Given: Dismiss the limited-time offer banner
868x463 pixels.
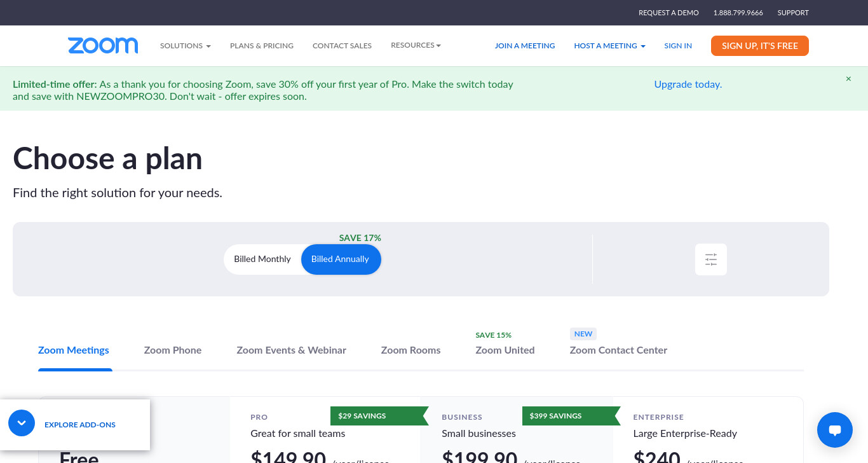Looking at the screenshot, I should (848, 79).
